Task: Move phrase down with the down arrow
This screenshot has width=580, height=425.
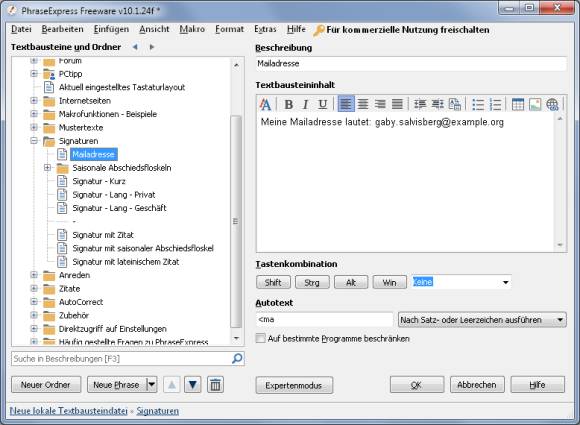Action: (193, 385)
